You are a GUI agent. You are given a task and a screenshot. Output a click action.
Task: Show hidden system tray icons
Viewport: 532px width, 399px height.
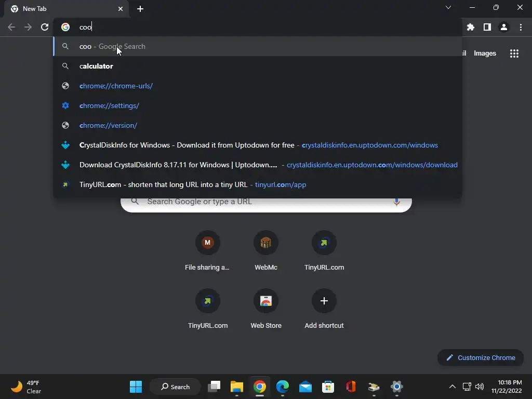click(x=453, y=387)
